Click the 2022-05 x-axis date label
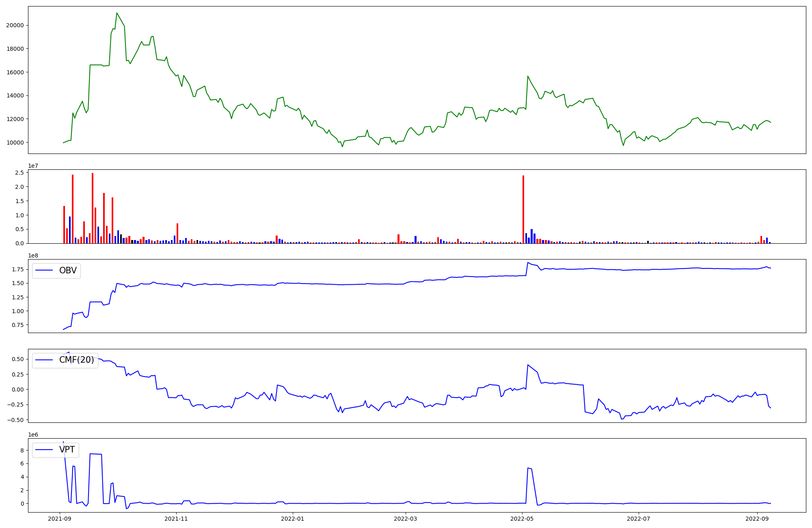812x528 pixels. tap(522, 519)
